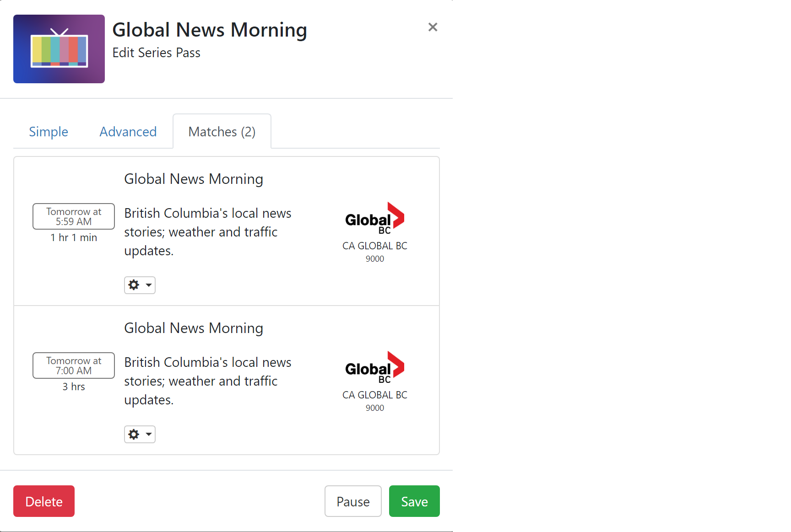
Task: Click the Global BC logo in the first match
Action: click(x=374, y=218)
